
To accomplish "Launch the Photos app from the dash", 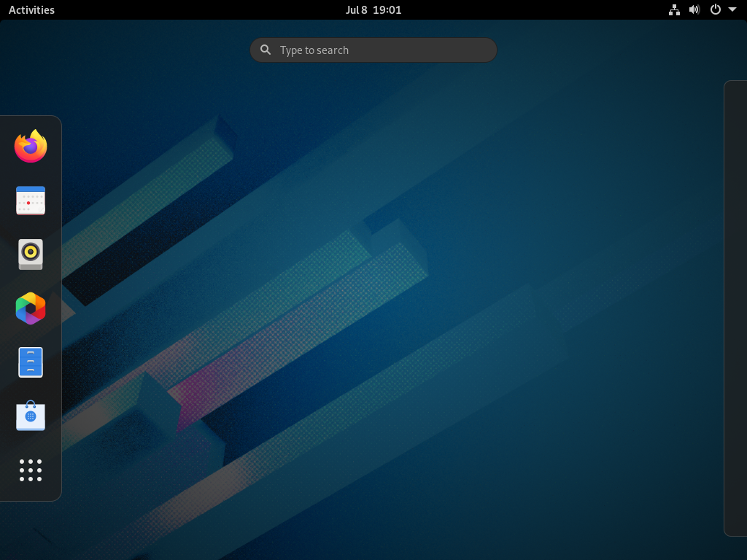I will point(31,308).
